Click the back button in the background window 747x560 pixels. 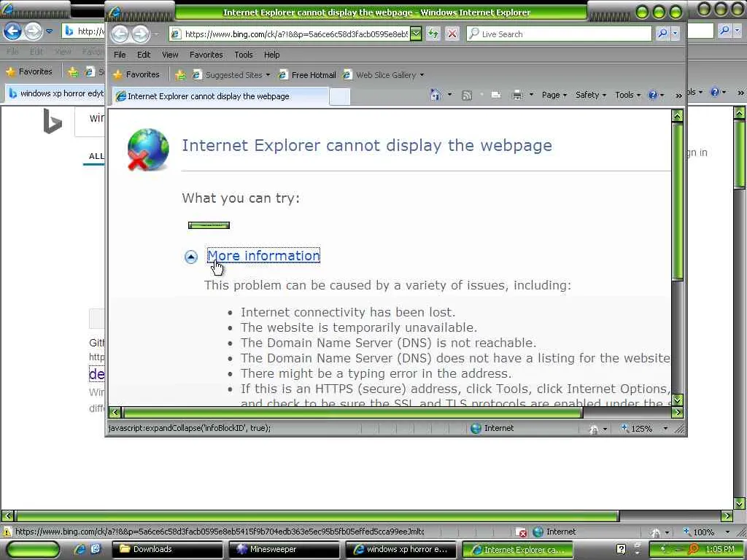[13, 31]
